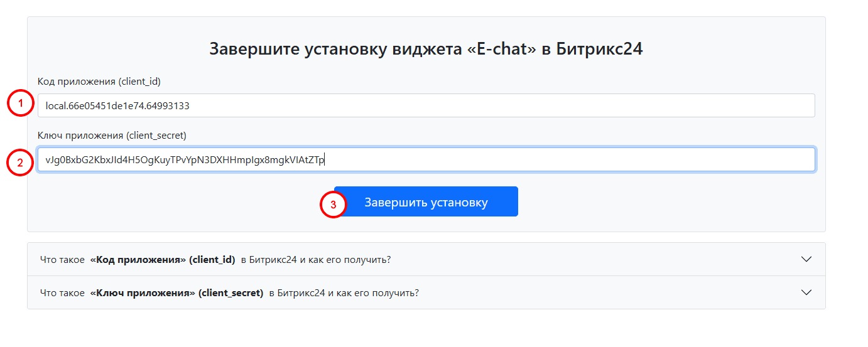Expand client_secret help section chevron arrow
This screenshot has width=868, height=347.
[807, 292]
